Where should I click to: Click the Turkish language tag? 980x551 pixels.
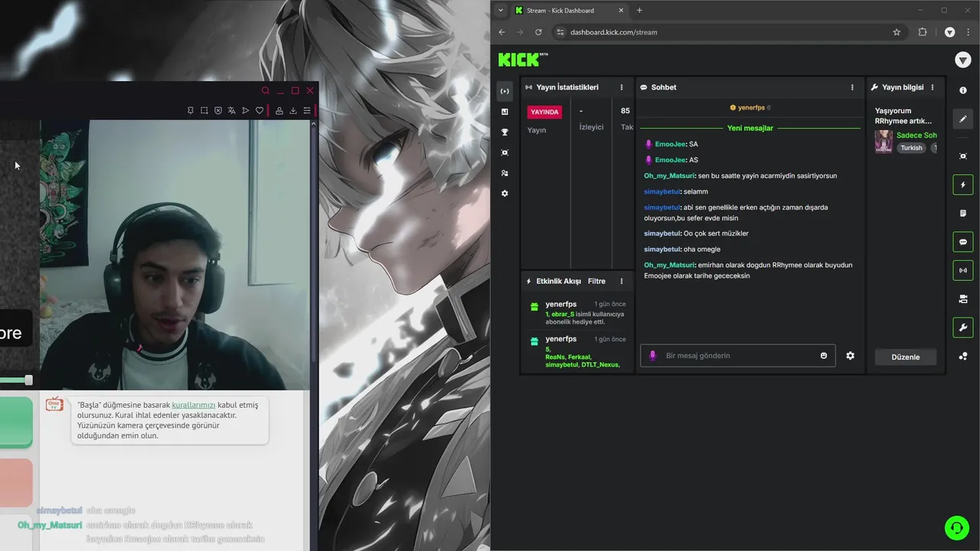click(x=911, y=148)
